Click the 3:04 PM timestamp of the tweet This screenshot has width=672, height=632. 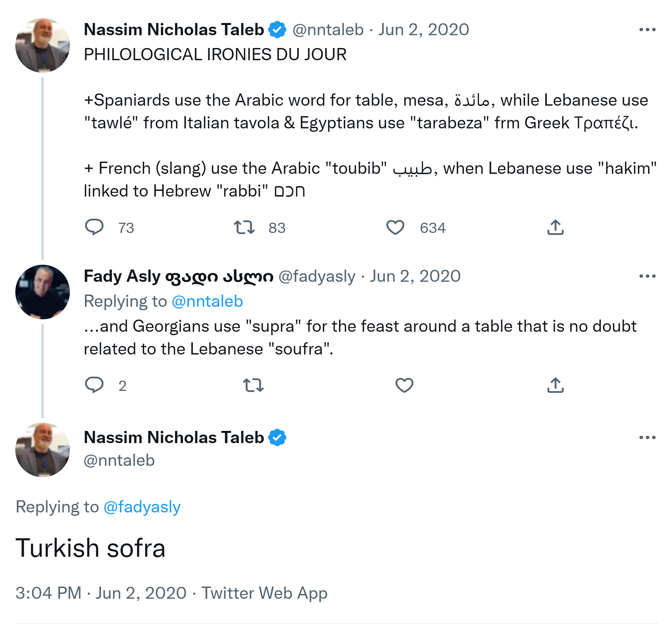(x=48, y=593)
